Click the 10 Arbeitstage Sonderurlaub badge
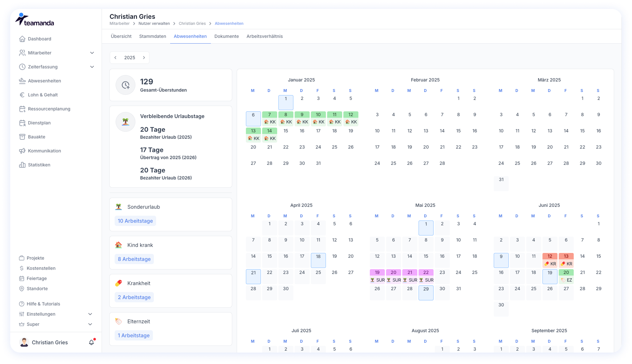Image resolution: width=632 pixels, height=364 pixels. click(135, 221)
